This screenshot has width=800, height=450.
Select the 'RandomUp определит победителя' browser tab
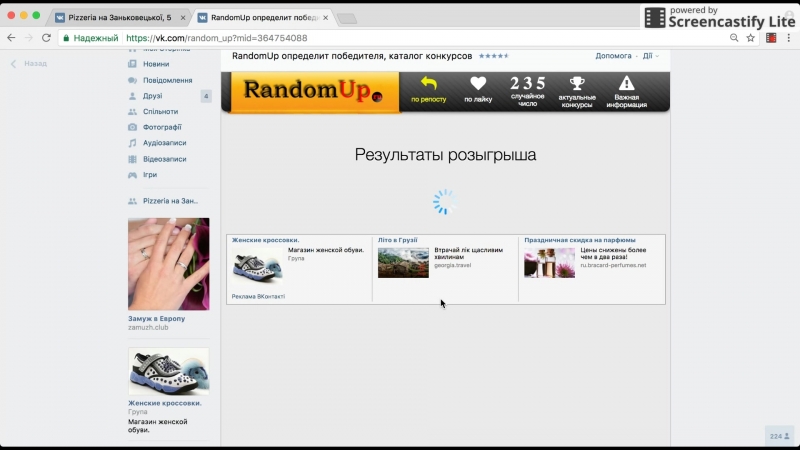tap(264, 17)
